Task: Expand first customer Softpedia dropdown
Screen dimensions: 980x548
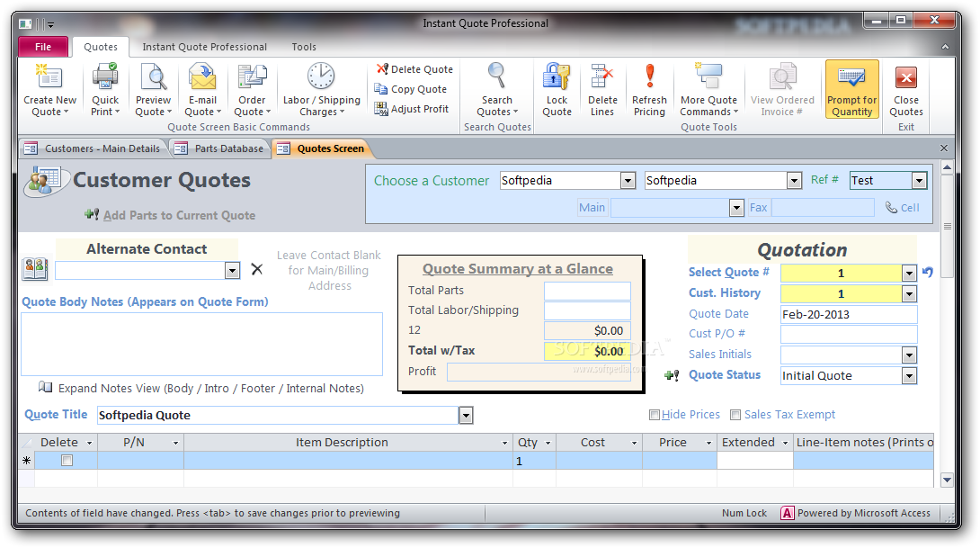Action: click(x=628, y=181)
